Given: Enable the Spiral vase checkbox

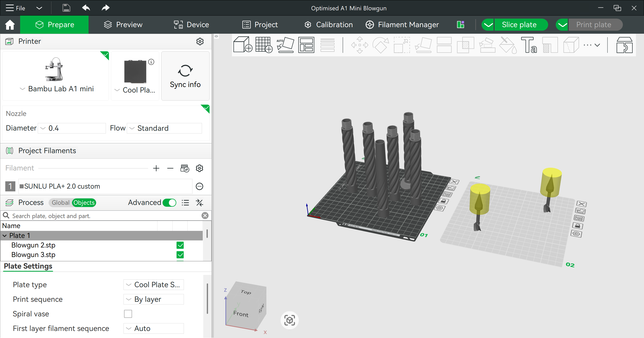Looking at the screenshot, I should click(x=128, y=314).
